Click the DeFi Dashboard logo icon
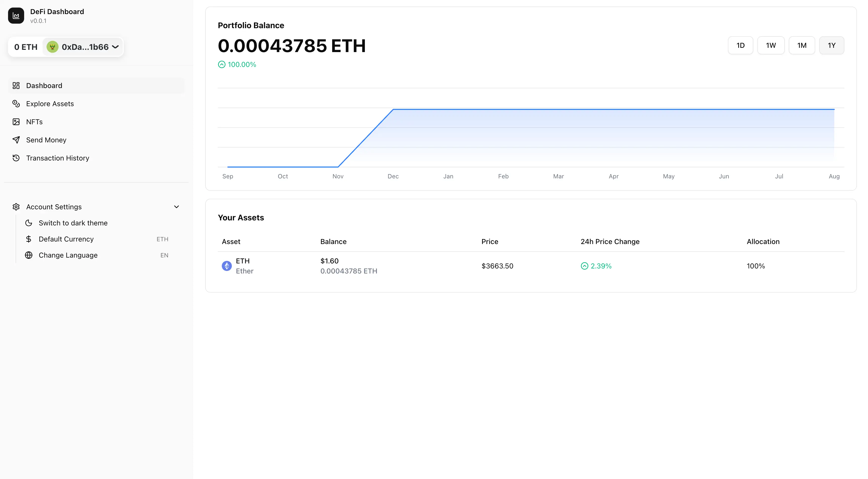 click(16, 15)
